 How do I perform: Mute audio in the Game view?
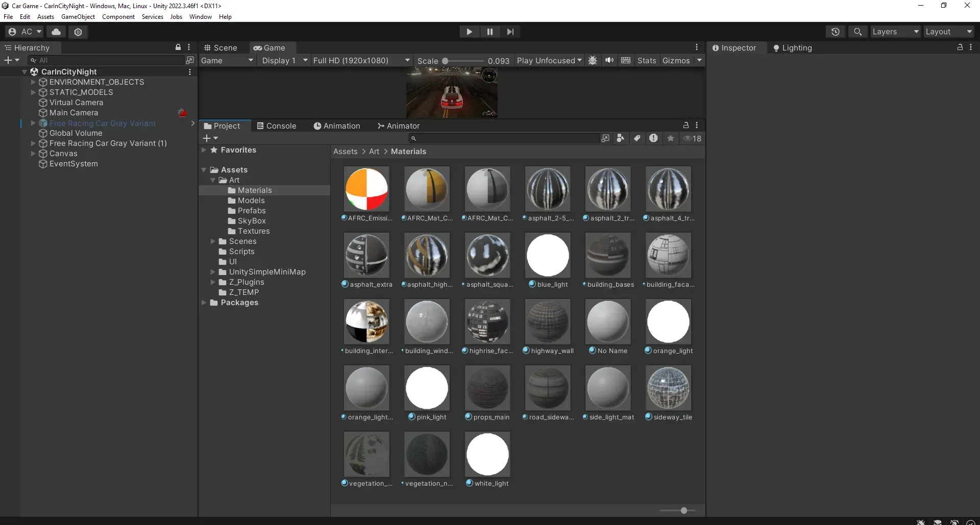609,60
